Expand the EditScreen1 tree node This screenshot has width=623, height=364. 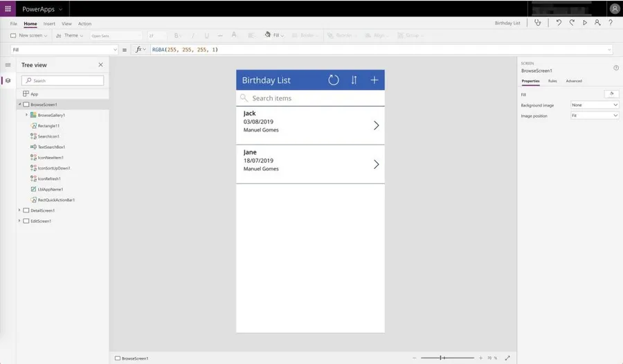coord(19,221)
